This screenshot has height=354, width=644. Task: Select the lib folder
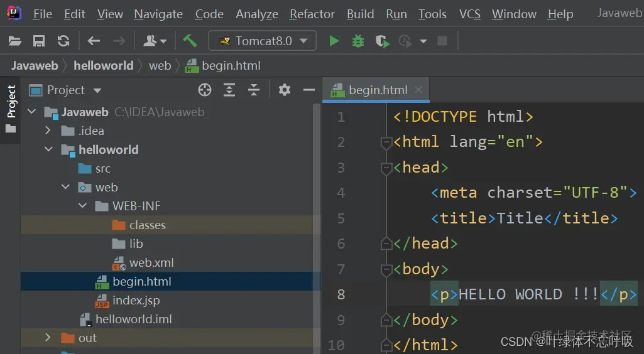coord(128,244)
